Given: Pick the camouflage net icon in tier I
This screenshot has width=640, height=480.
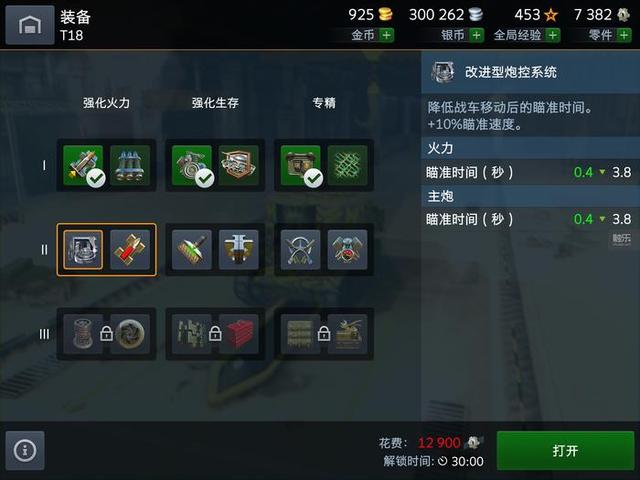Looking at the screenshot, I should [x=347, y=165].
